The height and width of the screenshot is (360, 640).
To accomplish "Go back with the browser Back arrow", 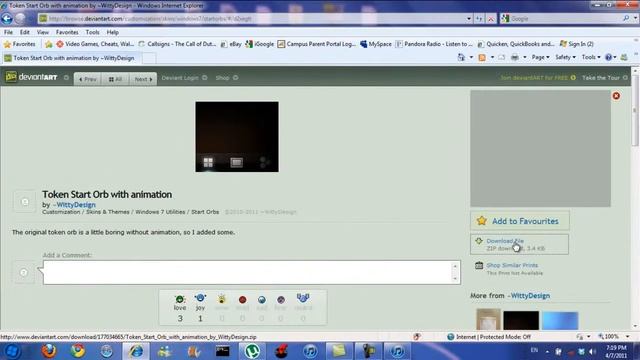I will click(x=7, y=18).
